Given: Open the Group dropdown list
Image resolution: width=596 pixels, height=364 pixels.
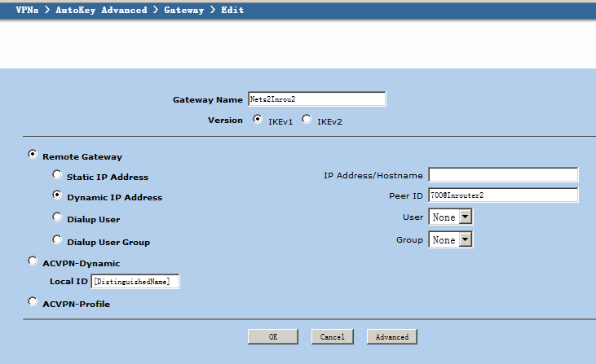Looking at the screenshot, I should [451, 239].
